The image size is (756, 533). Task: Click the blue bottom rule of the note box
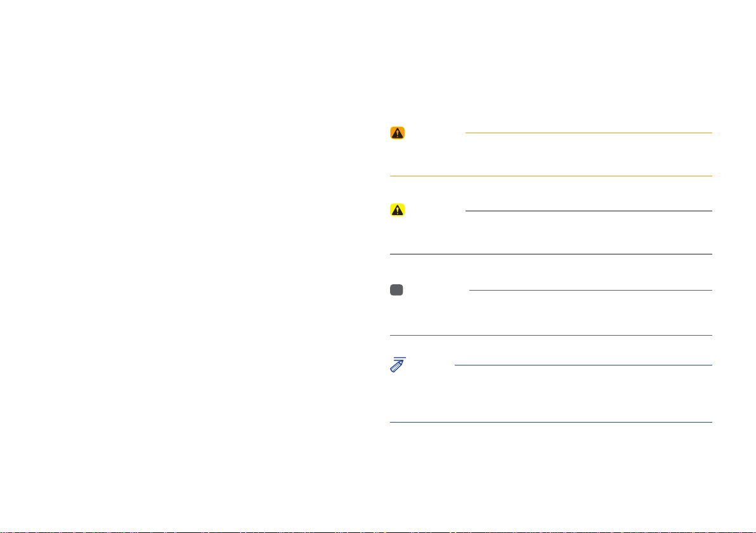[551, 422]
